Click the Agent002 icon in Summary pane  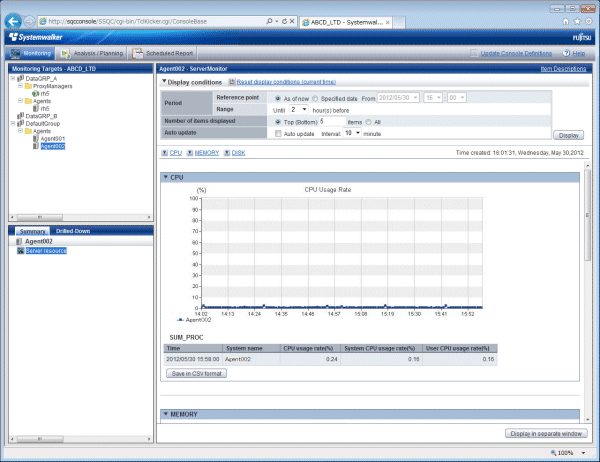pos(19,242)
